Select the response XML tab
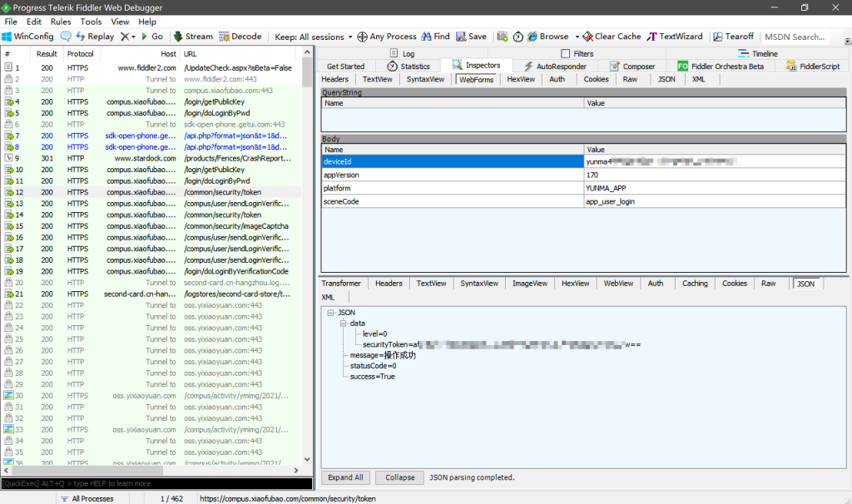The width and height of the screenshot is (852, 504). [328, 298]
